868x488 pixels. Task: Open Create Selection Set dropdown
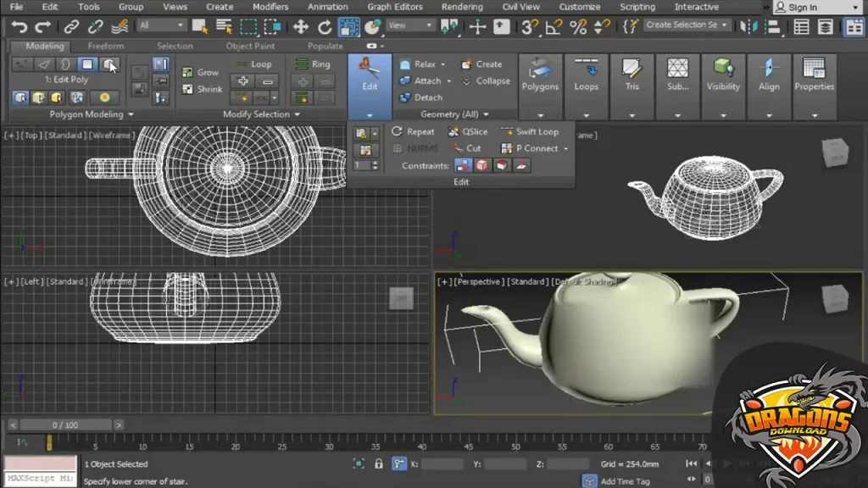[687, 25]
